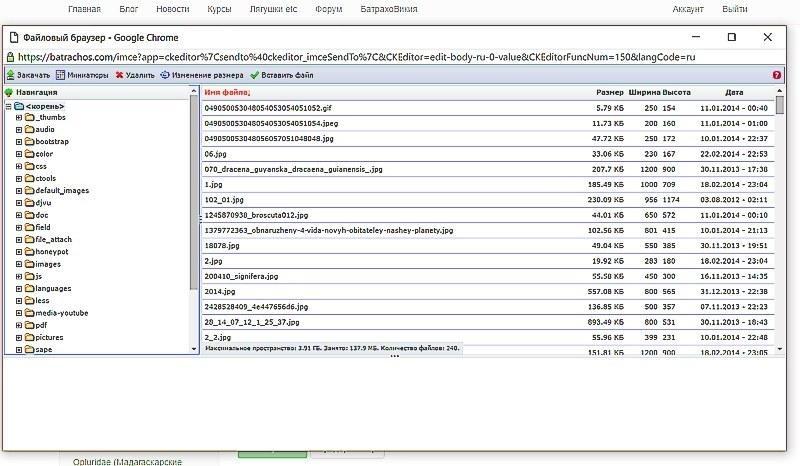Collapse the <корень> root tree node

(8, 105)
